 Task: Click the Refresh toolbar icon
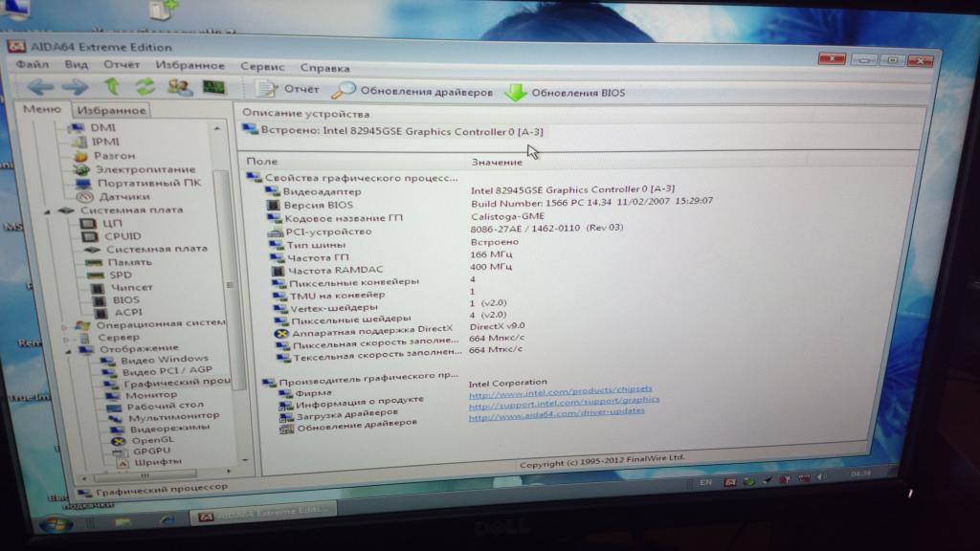pos(145,87)
